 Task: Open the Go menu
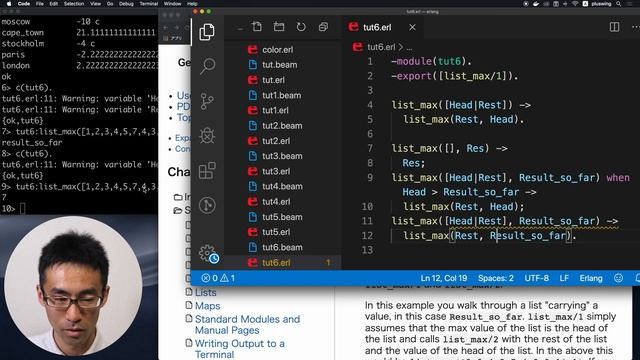[x=110, y=4]
